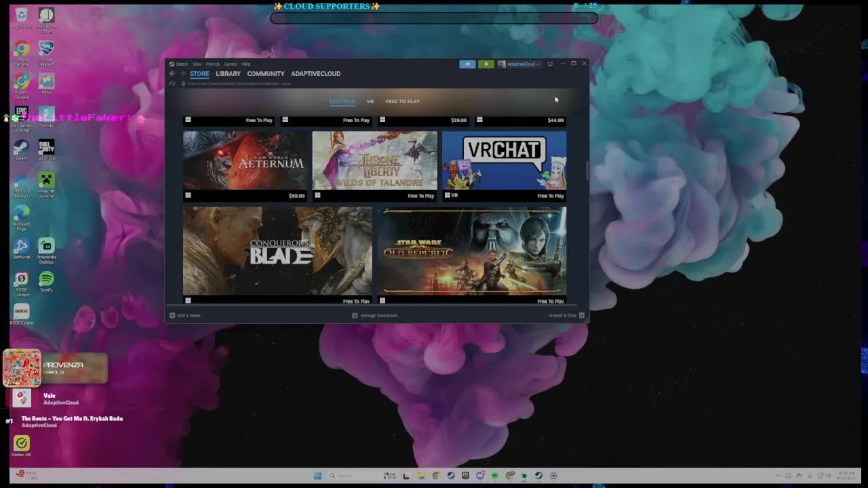This screenshot has height=488, width=868.
Task: Open the Steam desktop shortcut
Action: [21, 150]
